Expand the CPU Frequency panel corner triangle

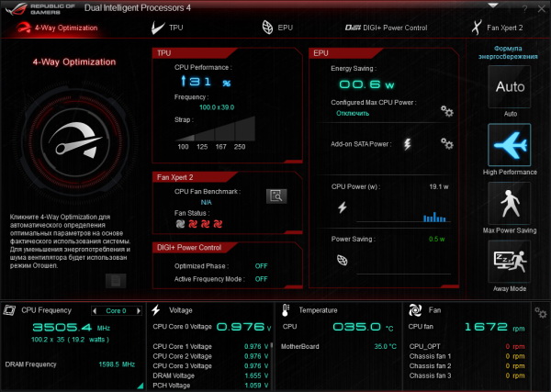coord(141,386)
